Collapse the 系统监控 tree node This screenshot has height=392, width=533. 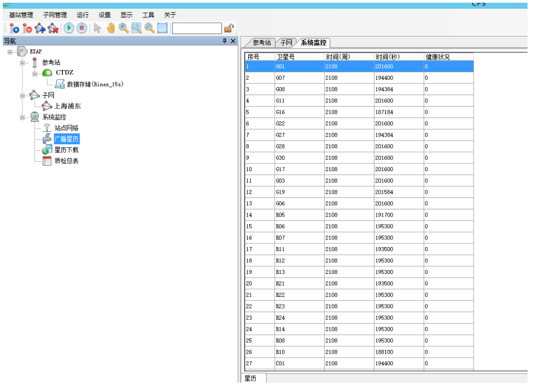pos(22,118)
